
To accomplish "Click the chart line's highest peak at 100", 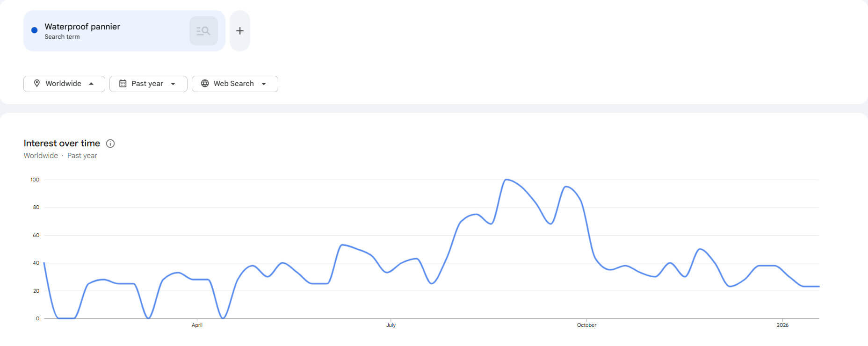I will click(x=506, y=180).
